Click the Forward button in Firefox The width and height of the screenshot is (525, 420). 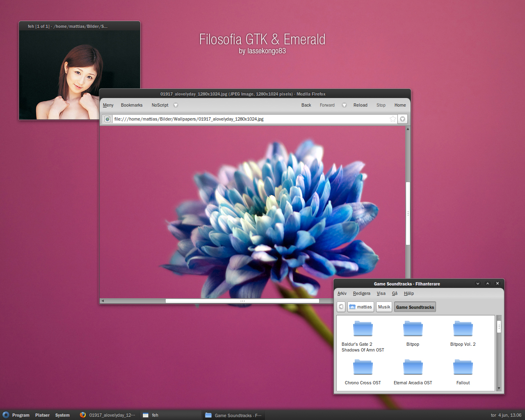click(327, 105)
